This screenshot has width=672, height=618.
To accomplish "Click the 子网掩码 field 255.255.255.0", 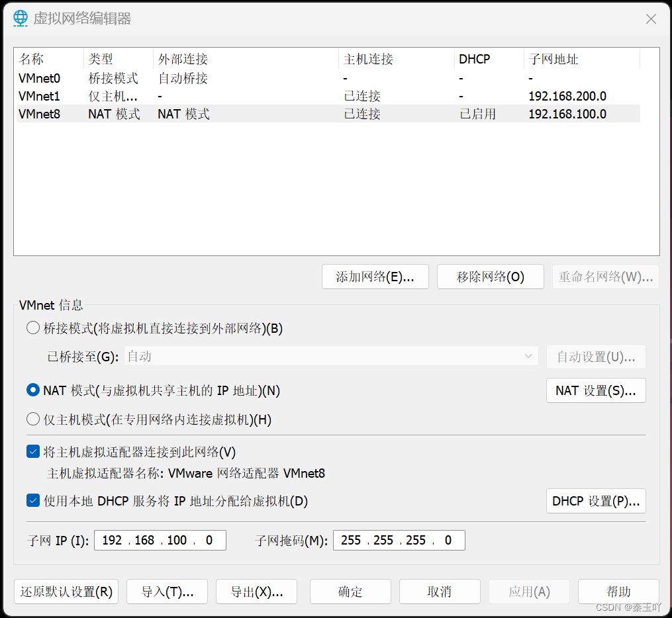I will (399, 541).
